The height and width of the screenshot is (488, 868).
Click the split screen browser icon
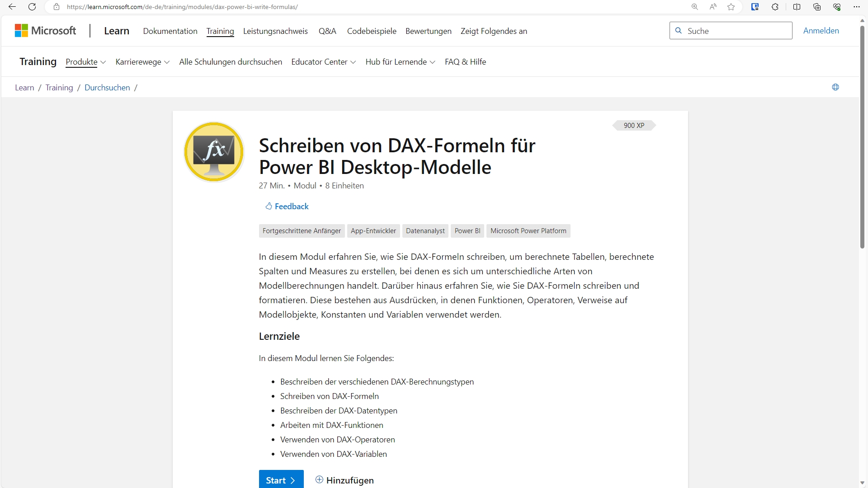[797, 7]
